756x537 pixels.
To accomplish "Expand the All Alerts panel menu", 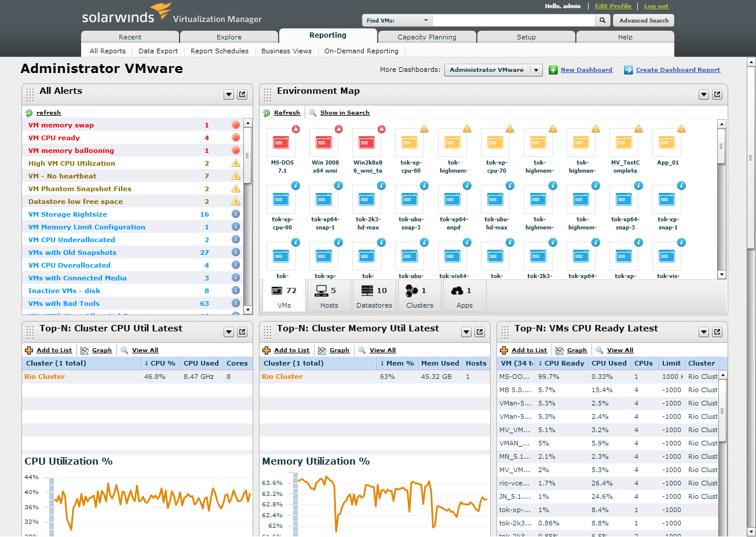I will (x=229, y=94).
